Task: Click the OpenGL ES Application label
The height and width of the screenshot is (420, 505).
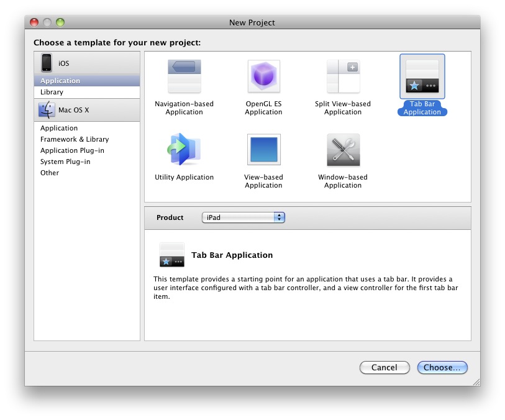Action: (x=263, y=108)
